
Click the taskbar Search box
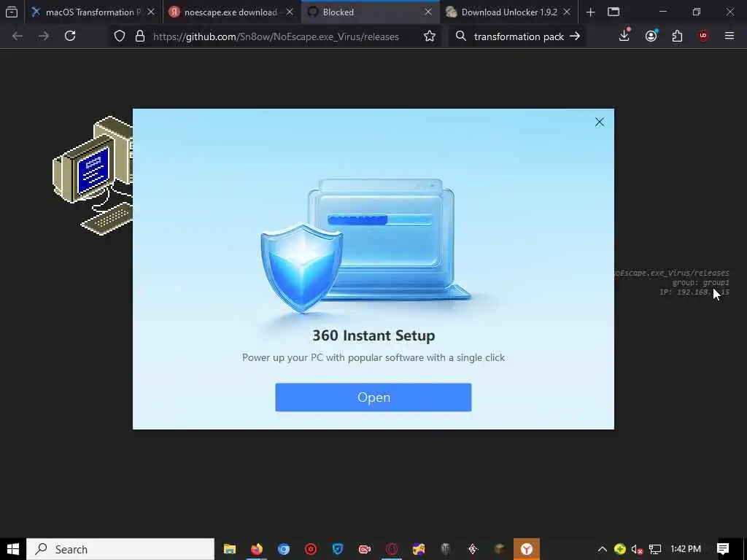(x=120, y=549)
